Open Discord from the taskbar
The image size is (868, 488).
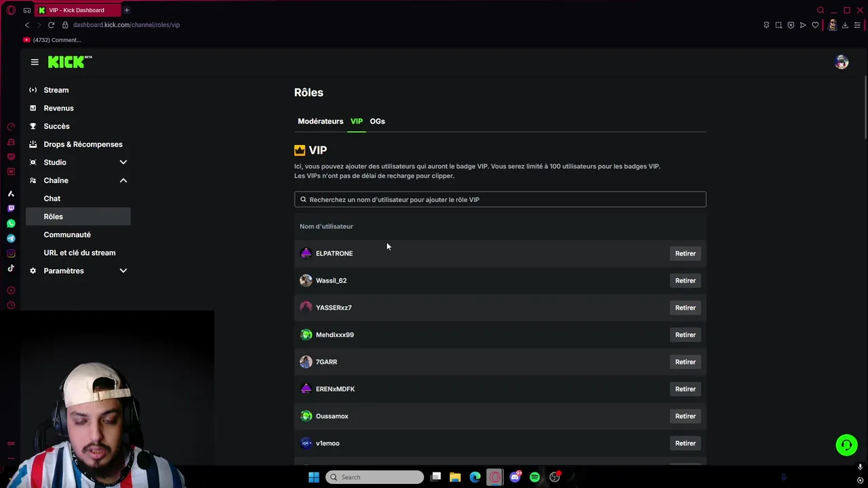click(515, 477)
